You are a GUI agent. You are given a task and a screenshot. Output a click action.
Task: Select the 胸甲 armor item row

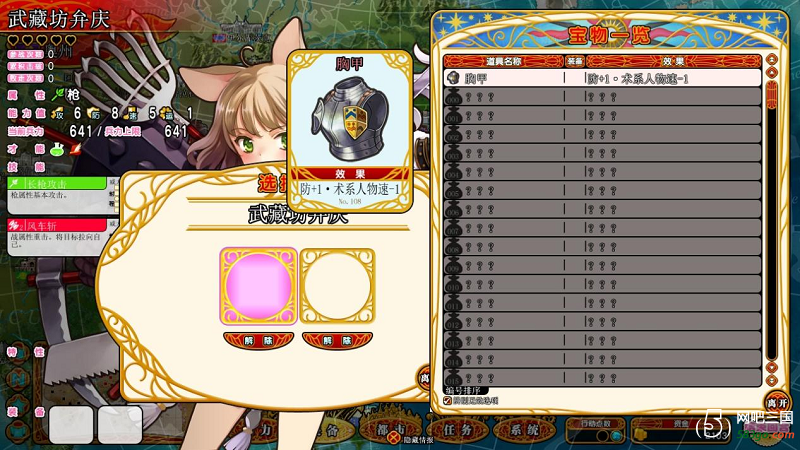[602, 78]
